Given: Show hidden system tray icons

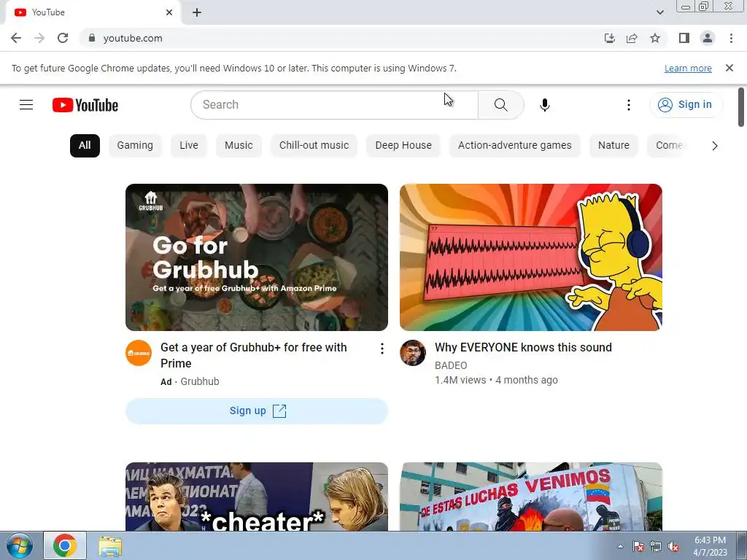Looking at the screenshot, I should tap(620, 546).
